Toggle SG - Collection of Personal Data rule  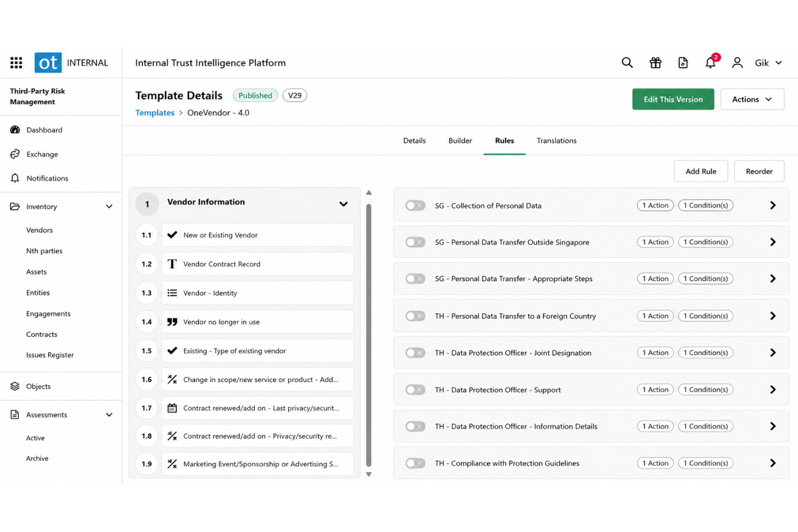(415, 205)
